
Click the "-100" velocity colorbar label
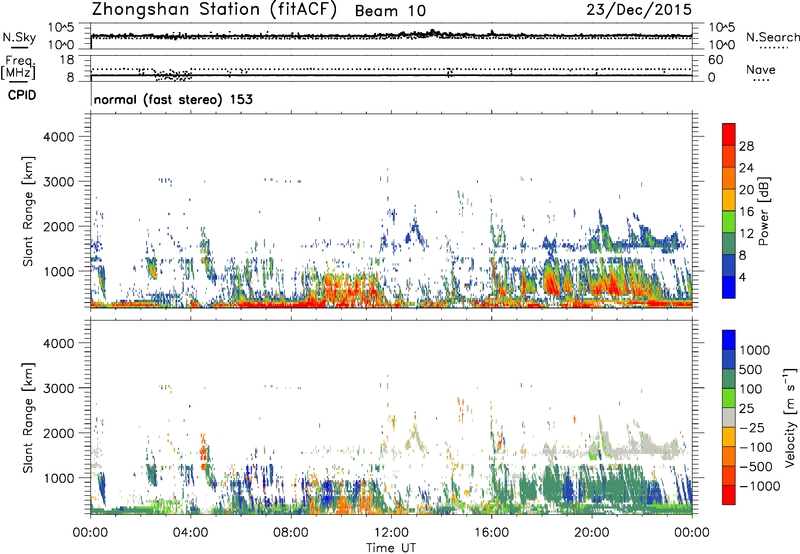756,447
